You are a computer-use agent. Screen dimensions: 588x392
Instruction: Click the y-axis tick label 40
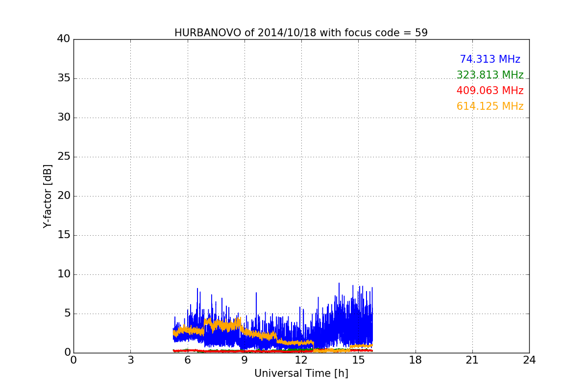click(64, 39)
